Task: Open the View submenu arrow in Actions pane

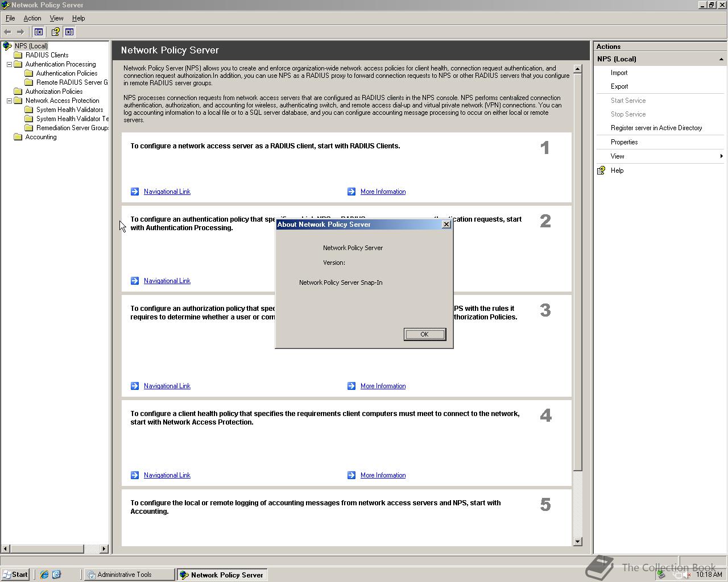Action: point(721,156)
